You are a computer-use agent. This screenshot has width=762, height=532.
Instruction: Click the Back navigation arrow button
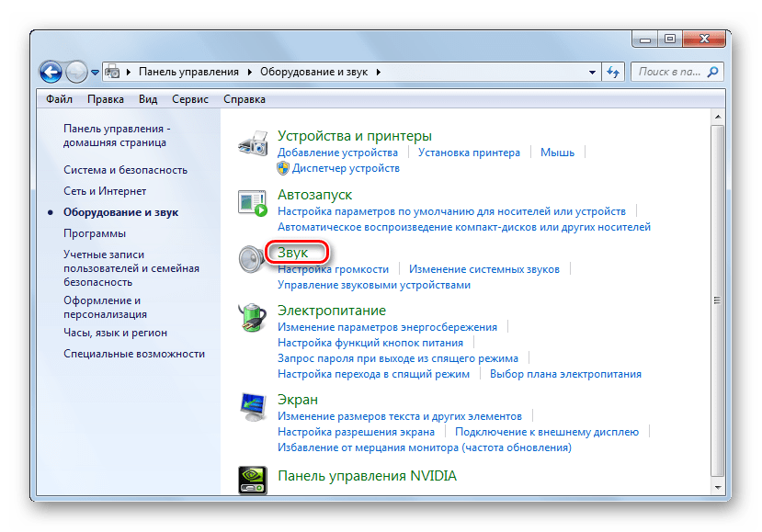(x=51, y=72)
